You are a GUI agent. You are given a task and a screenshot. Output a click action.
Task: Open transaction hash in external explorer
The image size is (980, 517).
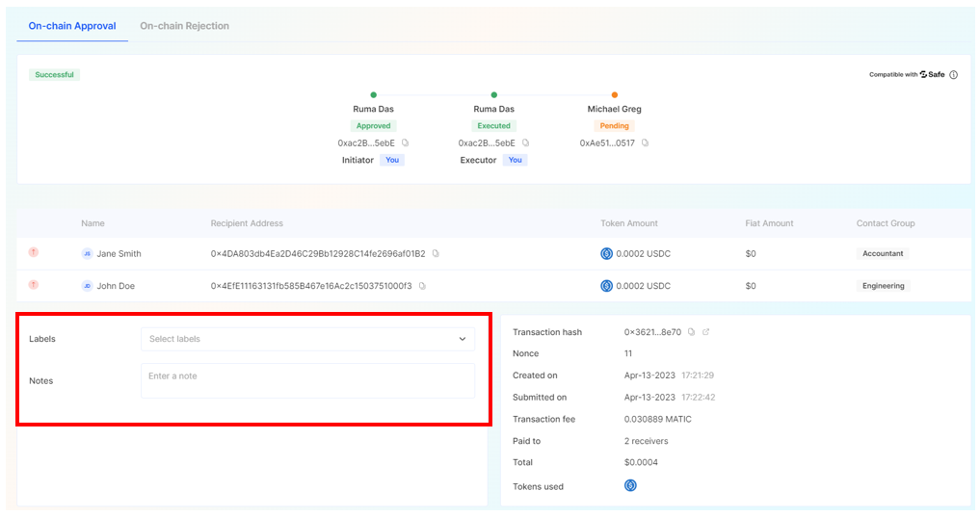coord(705,332)
